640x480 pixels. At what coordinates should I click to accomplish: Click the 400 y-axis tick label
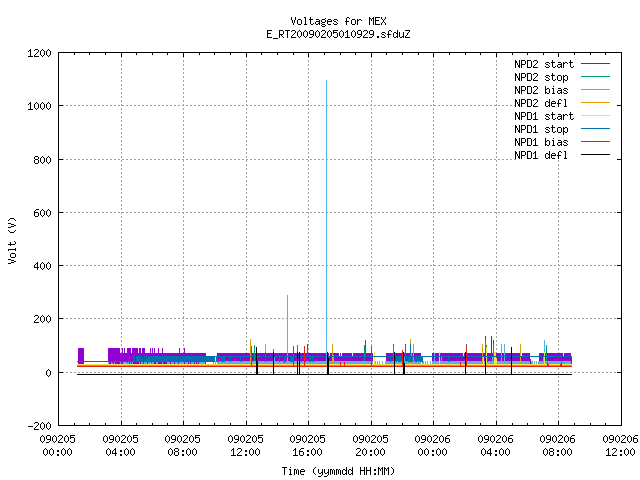click(42, 266)
